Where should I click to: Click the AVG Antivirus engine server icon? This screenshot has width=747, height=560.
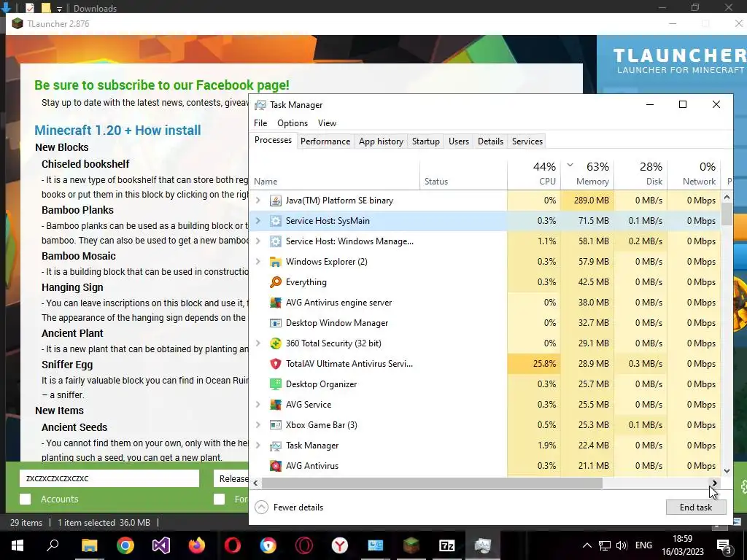point(275,303)
